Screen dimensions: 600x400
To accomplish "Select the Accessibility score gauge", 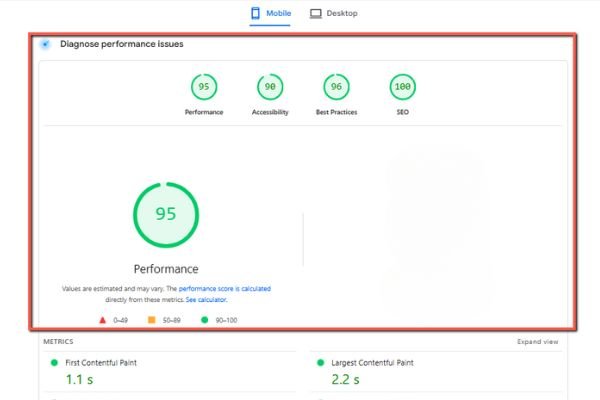I will 270,88.
